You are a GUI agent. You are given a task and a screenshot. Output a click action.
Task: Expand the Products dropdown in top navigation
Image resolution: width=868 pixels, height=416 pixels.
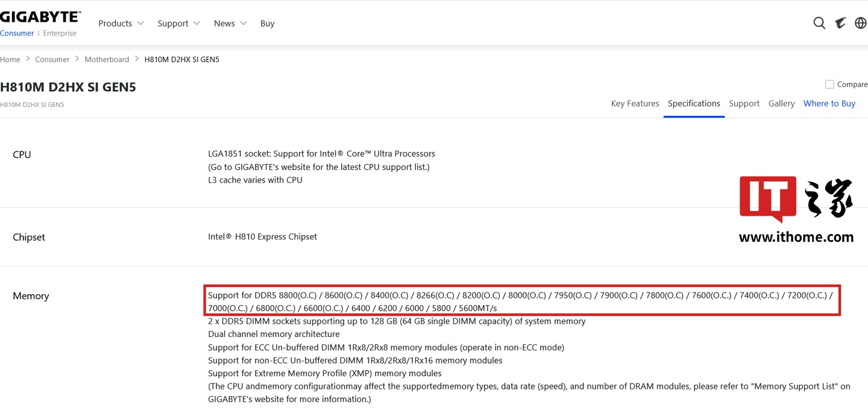(x=121, y=24)
